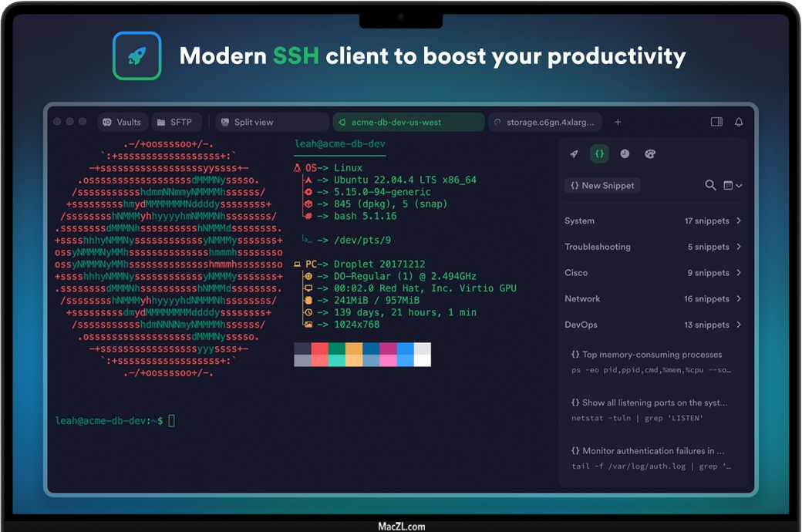Viewport: 802px width, 532px height.
Task: Click the New Snippet button
Action: 602,186
